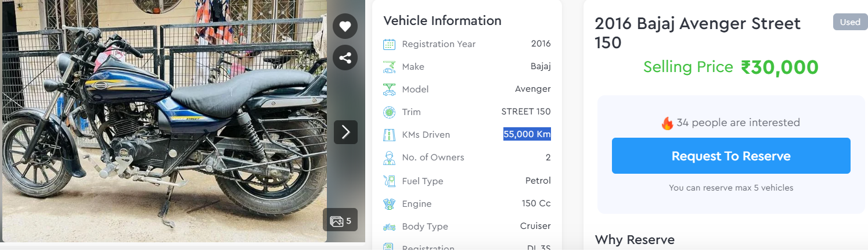Click the KMs Driven road icon
The height and width of the screenshot is (251, 868).
pyautogui.click(x=389, y=135)
